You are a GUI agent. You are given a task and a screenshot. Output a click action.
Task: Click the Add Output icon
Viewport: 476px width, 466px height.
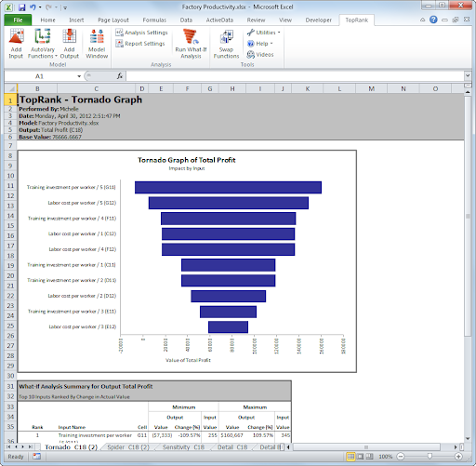coord(70,44)
